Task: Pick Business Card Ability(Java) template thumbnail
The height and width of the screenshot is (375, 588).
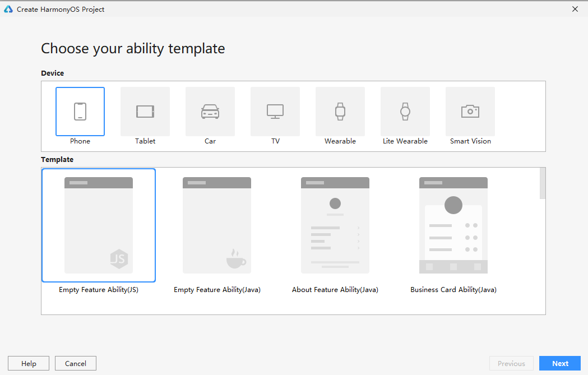Action: click(453, 225)
